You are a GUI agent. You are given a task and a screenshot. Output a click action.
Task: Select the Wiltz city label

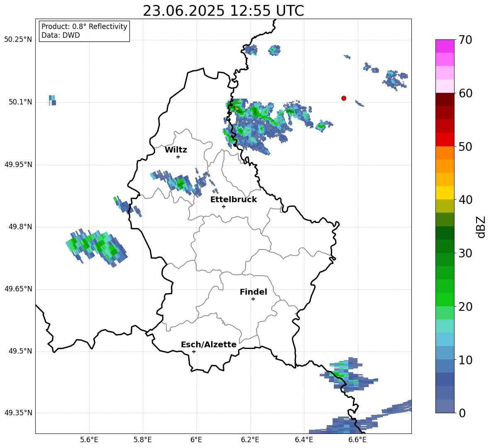176,150
